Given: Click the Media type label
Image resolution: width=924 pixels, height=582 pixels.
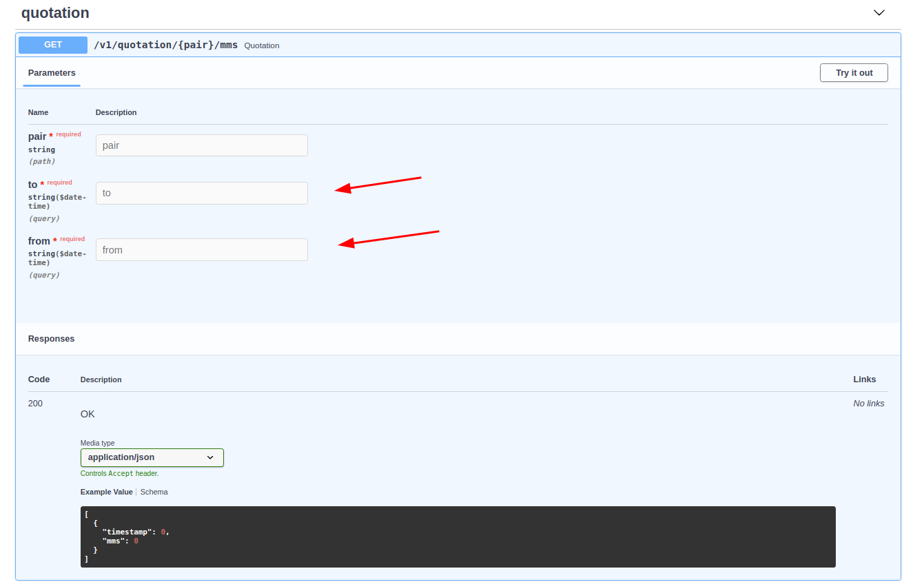Looking at the screenshot, I should point(98,443).
